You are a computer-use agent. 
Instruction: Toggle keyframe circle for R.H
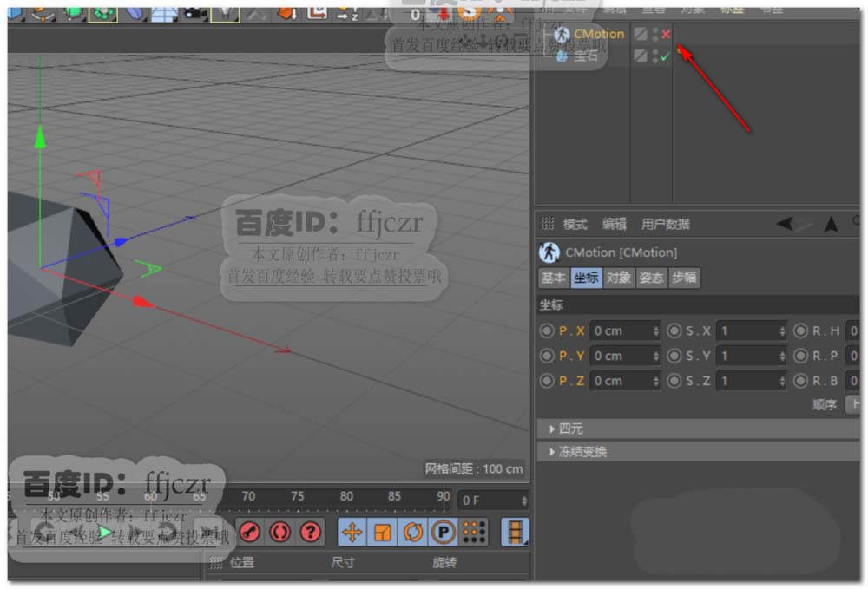pos(800,330)
